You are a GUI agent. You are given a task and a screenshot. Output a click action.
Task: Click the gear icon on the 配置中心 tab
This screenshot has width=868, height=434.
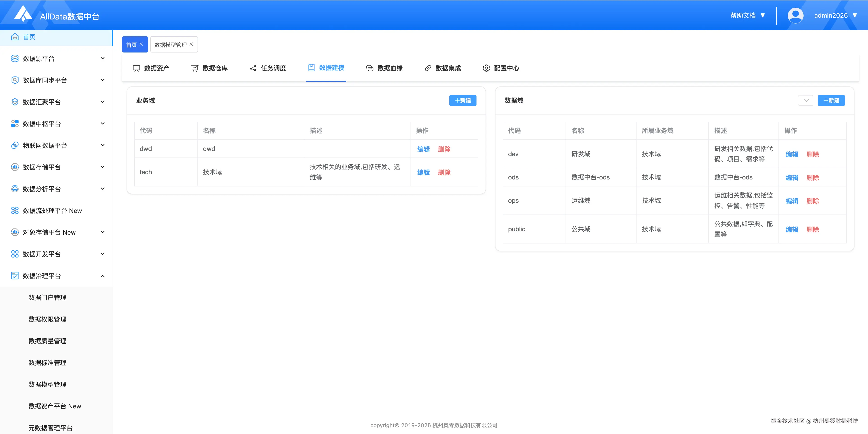486,68
